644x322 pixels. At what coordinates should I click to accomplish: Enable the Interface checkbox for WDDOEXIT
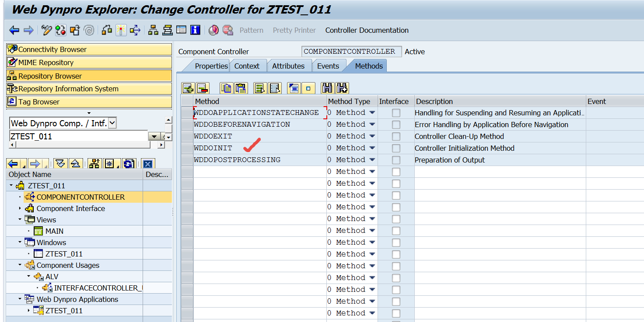coord(396,136)
